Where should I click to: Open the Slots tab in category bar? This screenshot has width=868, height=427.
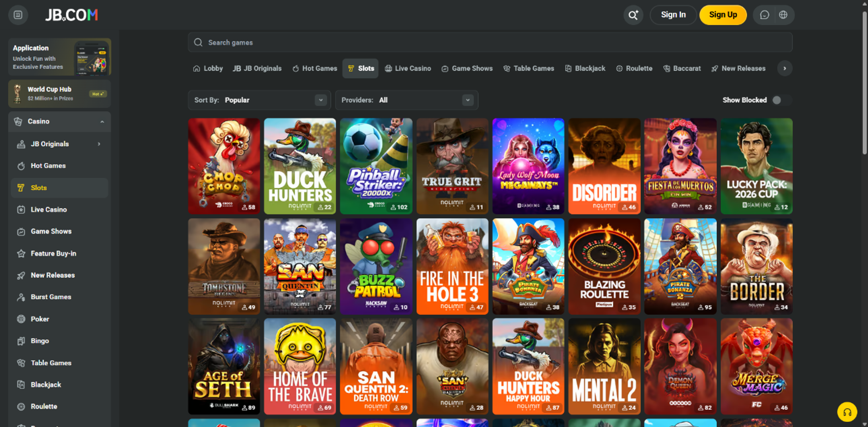[x=360, y=69]
